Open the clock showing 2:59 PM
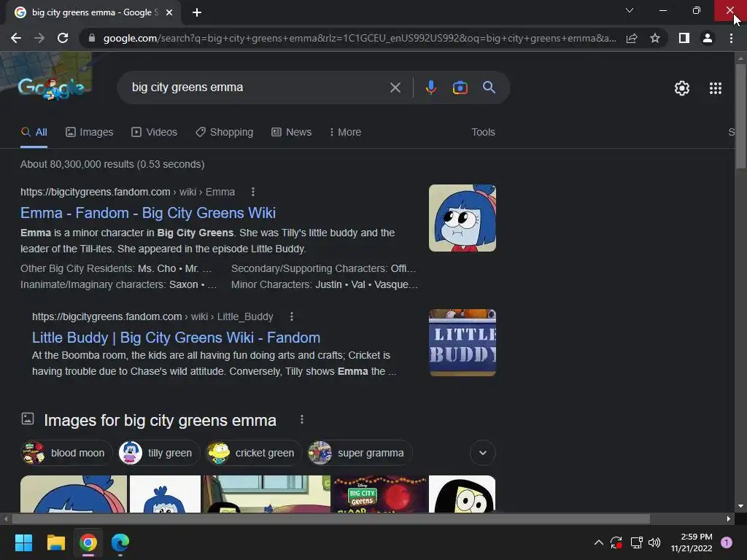 (692, 542)
